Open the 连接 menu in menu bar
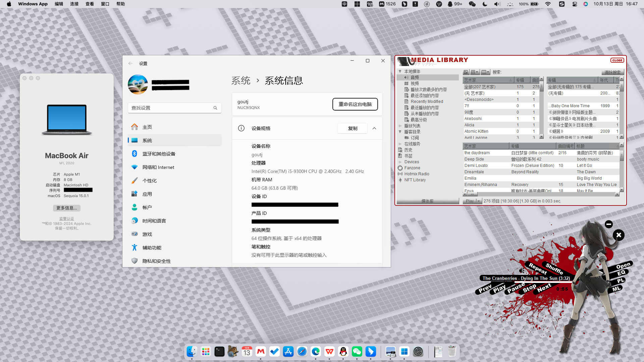 tap(74, 4)
